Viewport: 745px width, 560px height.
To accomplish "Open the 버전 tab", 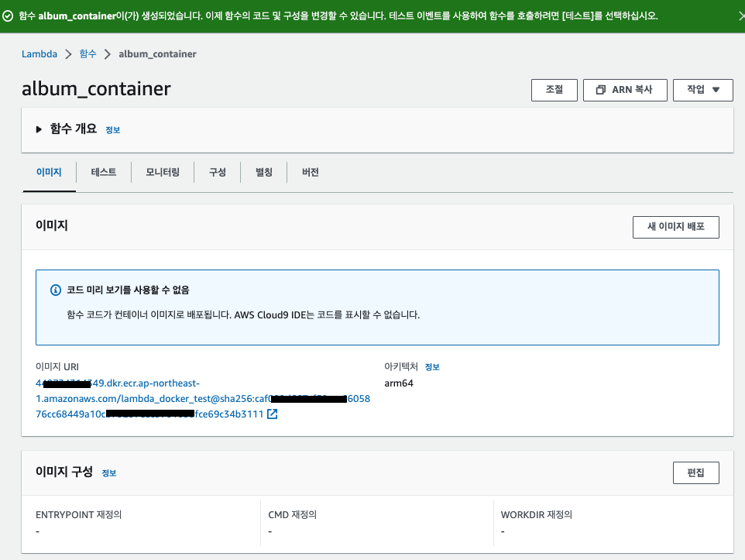I will [310, 172].
